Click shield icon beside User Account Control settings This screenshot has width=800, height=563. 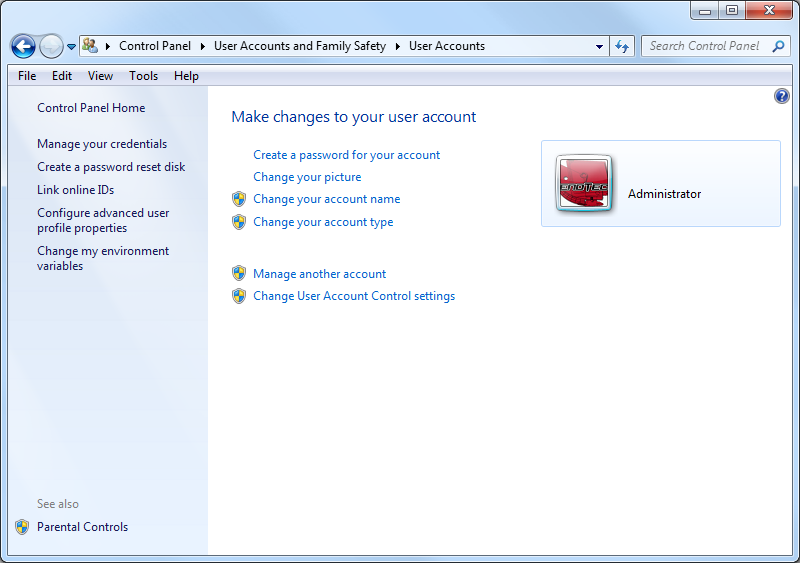[x=239, y=296]
